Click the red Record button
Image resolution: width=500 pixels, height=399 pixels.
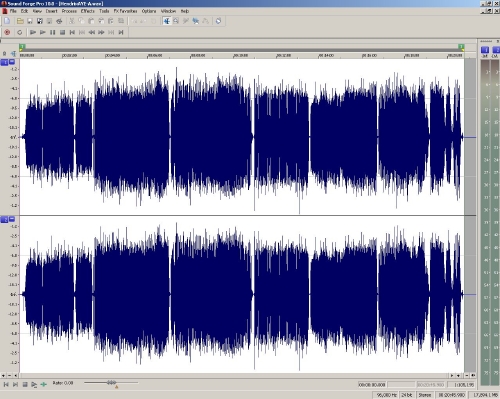(x=7, y=32)
